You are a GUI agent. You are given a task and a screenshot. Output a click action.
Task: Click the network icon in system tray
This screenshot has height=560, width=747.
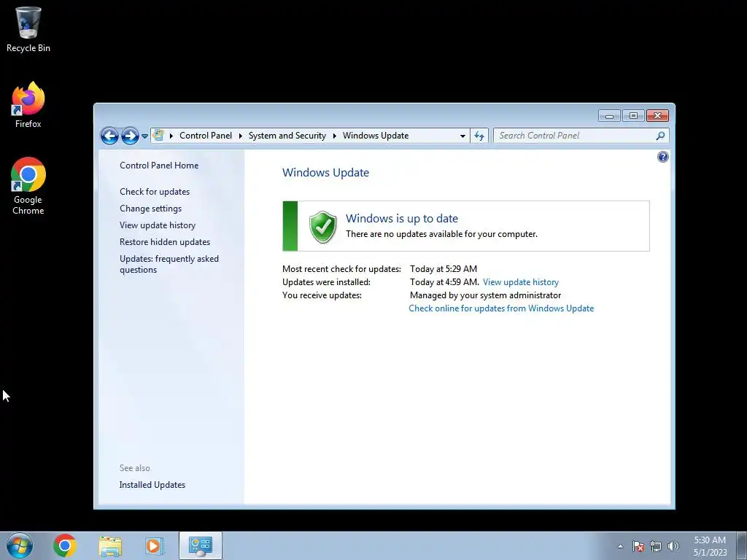pyautogui.click(x=656, y=546)
